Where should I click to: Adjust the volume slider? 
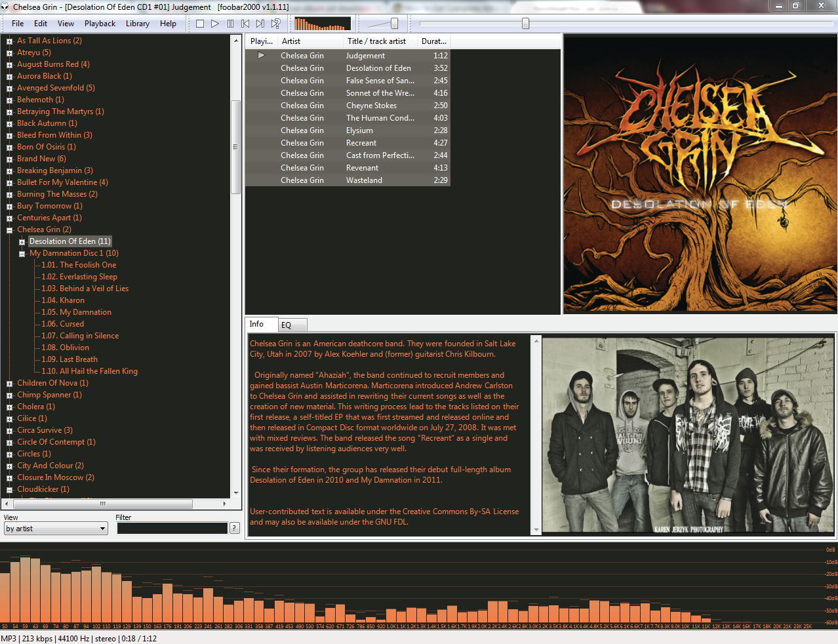click(394, 24)
